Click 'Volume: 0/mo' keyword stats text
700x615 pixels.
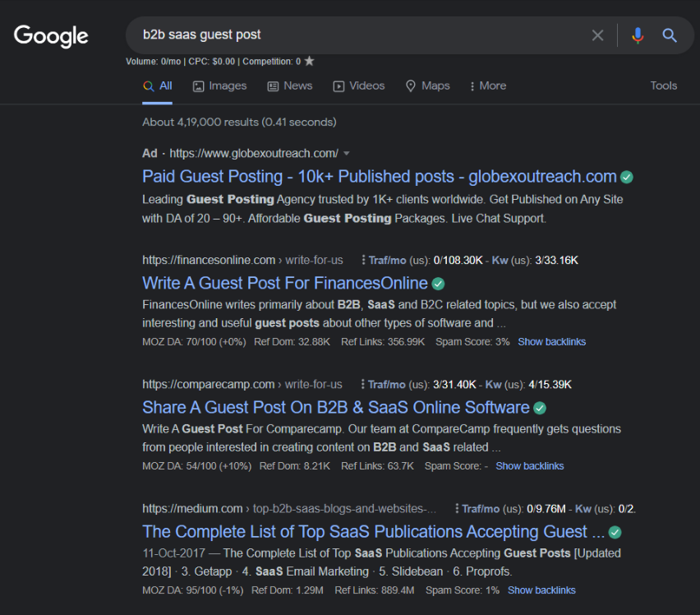click(153, 61)
